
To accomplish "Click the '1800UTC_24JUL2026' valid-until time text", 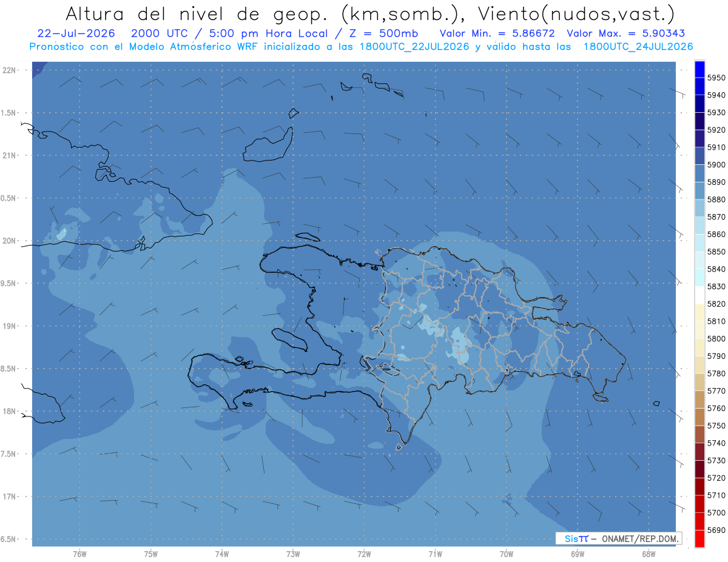I will [x=638, y=47].
